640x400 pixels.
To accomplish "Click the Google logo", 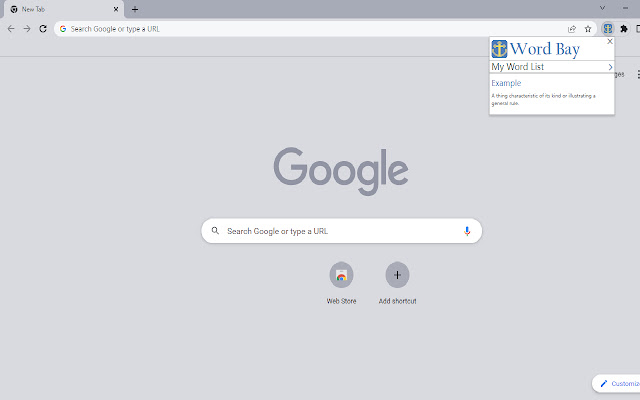I will point(341,171).
